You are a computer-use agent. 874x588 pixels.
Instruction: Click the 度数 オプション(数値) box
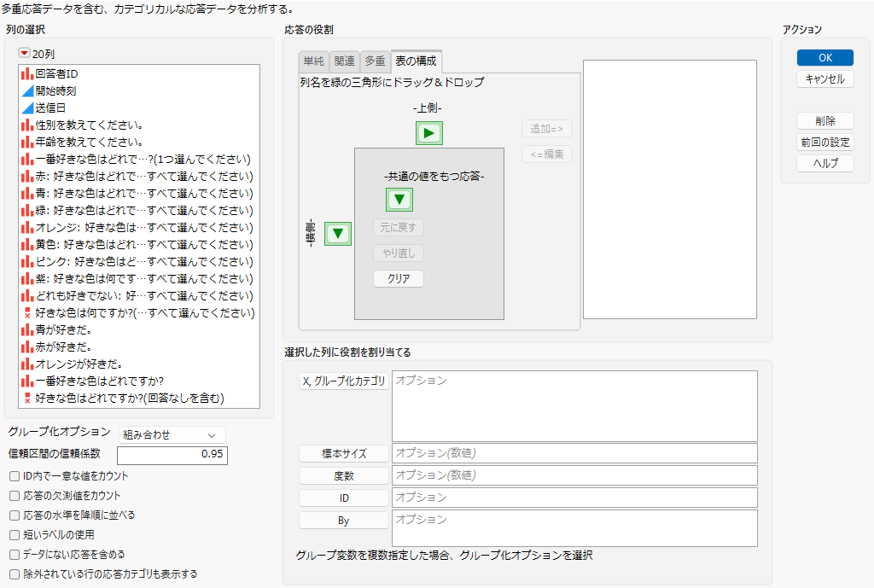point(574,475)
